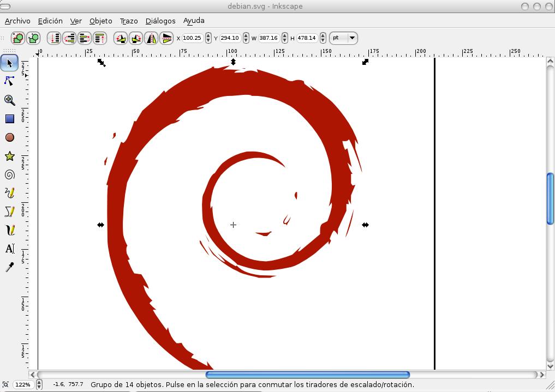
Task: Open the Ayuda menu
Action: pos(194,21)
